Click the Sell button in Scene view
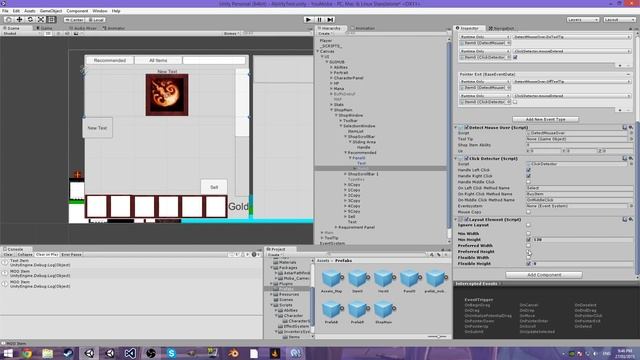 [x=214, y=187]
